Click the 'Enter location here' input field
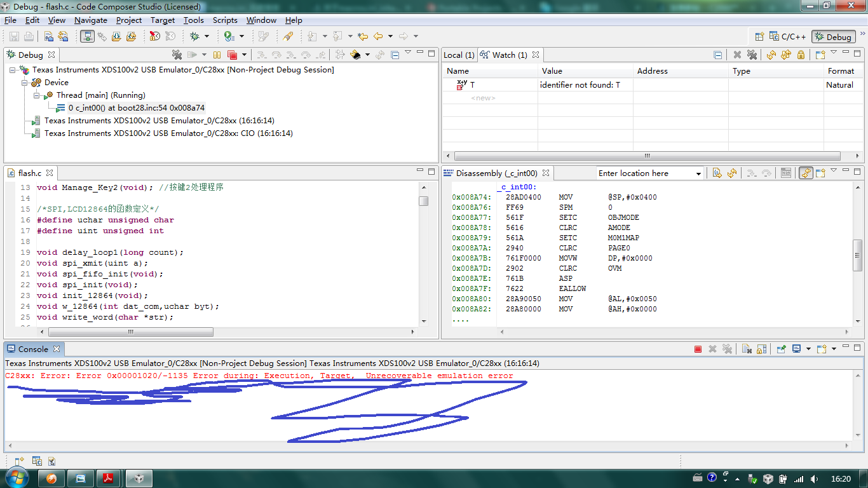The image size is (868, 488). [x=645, y=173]
